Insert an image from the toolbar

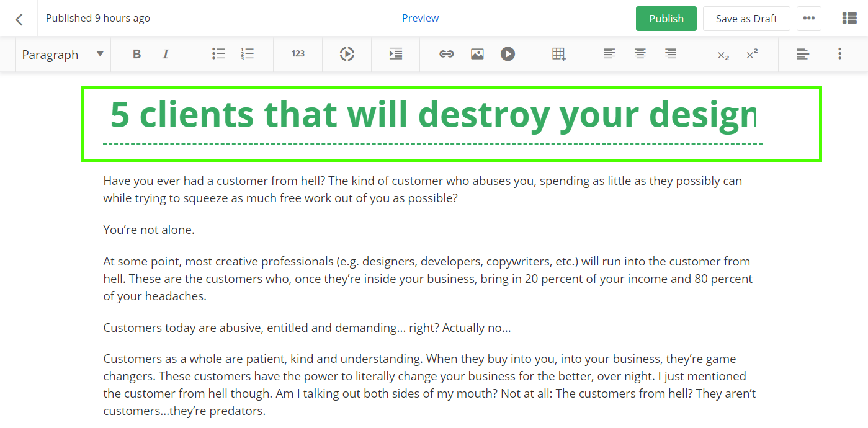click(x=477, y=55)
